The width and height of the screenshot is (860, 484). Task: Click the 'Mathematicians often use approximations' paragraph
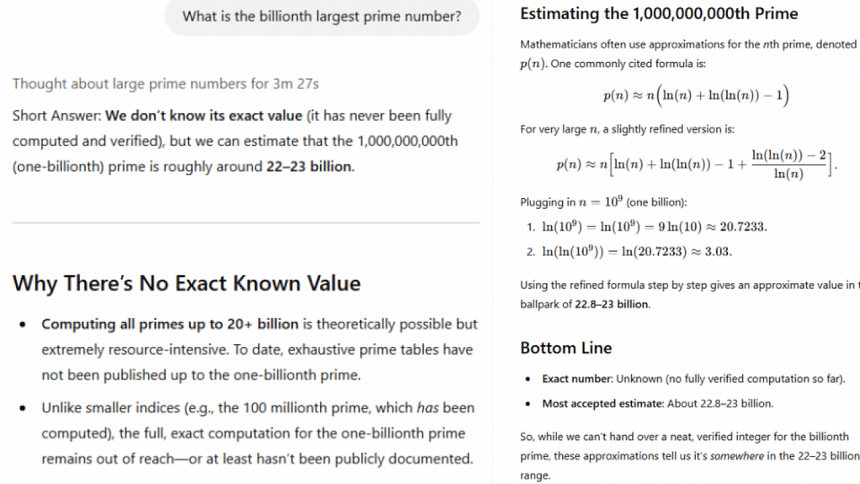coord(689,54)
